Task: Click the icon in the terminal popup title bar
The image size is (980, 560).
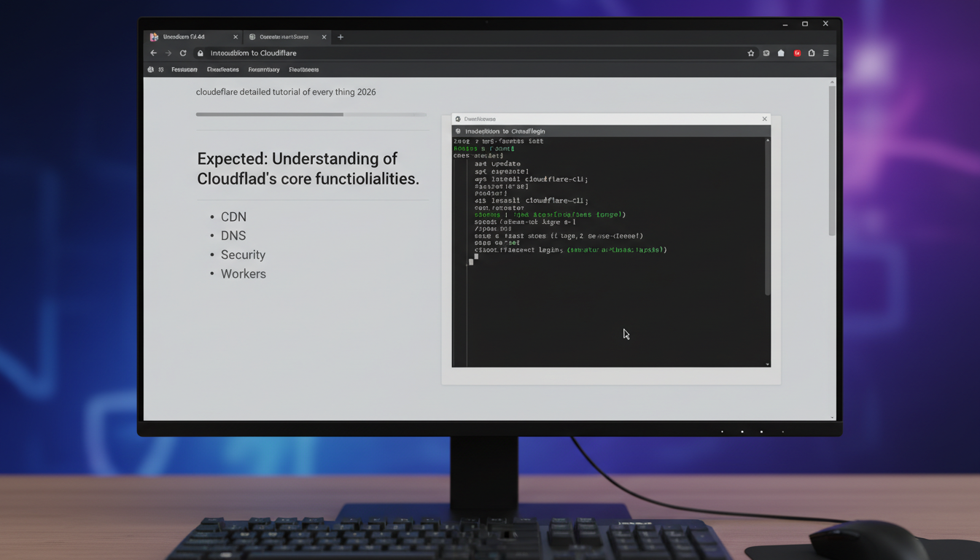Action: click(458, 119)
